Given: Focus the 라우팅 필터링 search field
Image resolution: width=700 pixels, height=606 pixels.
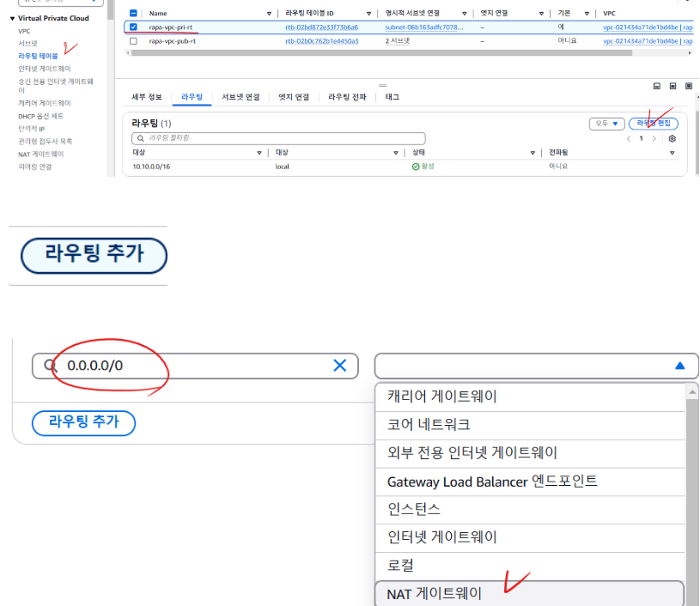Looking at the screenshot, I should pos(278,138).
